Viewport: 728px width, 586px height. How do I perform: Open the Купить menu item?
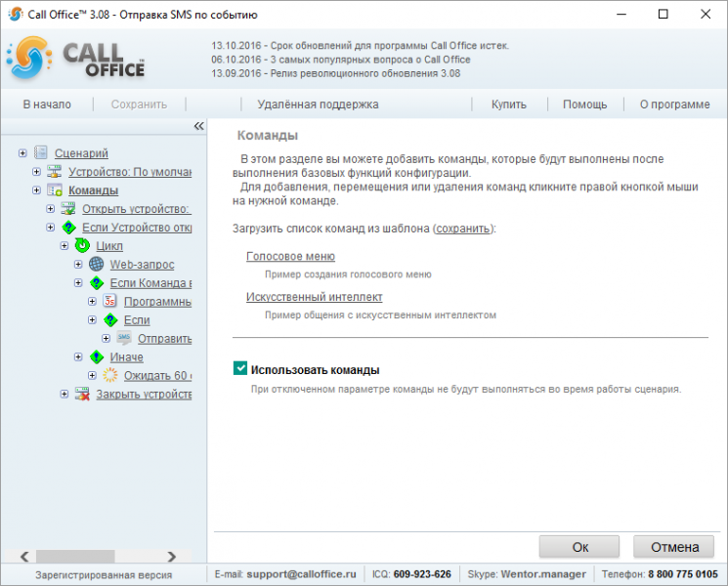pyautogui.click(x=509, y=105)
